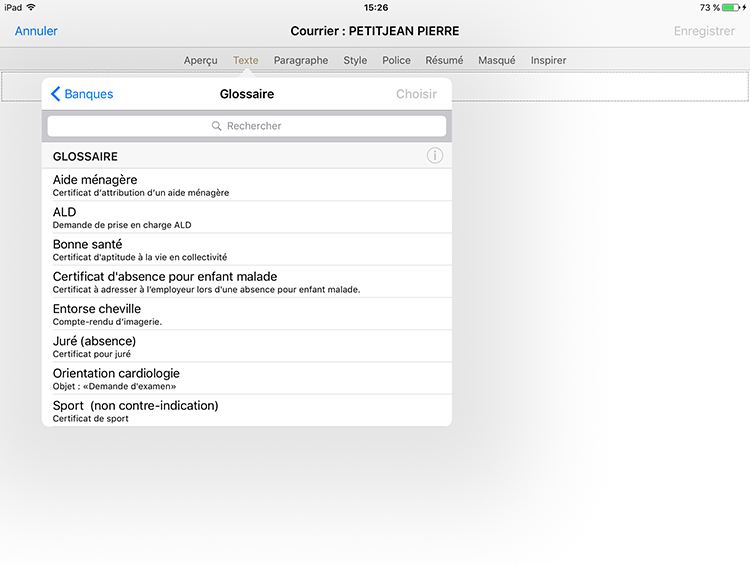Pick Certificat d'absence pour enfant malade
This screenshot has height=563, width=750.
click(x=246, y=281)
